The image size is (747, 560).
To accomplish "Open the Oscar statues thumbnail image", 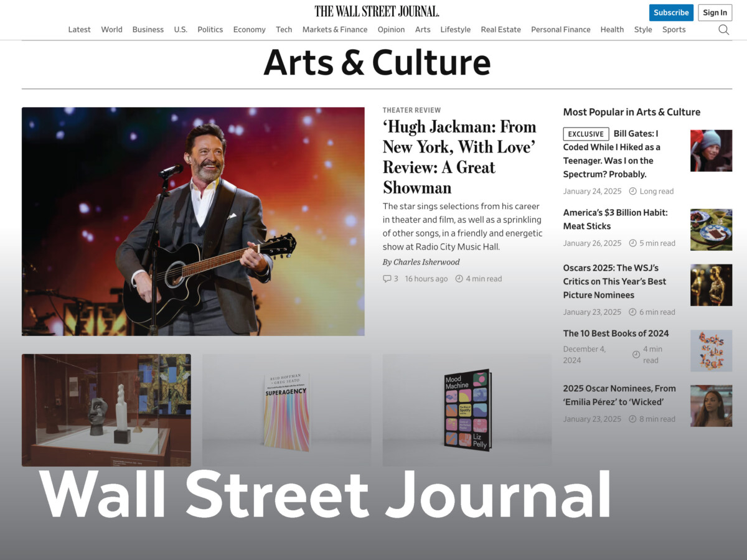I will (x=711, y=285).
